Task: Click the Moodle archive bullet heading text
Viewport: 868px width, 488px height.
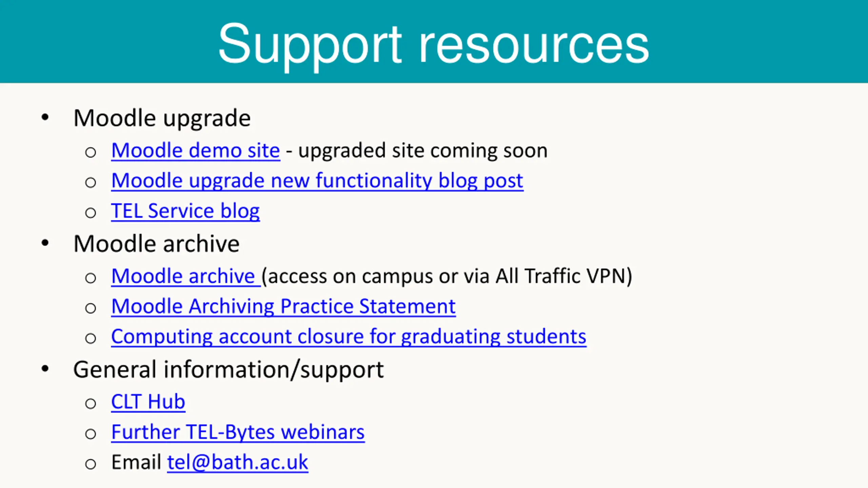Action: pyautogui.click(x=156, y=244)
